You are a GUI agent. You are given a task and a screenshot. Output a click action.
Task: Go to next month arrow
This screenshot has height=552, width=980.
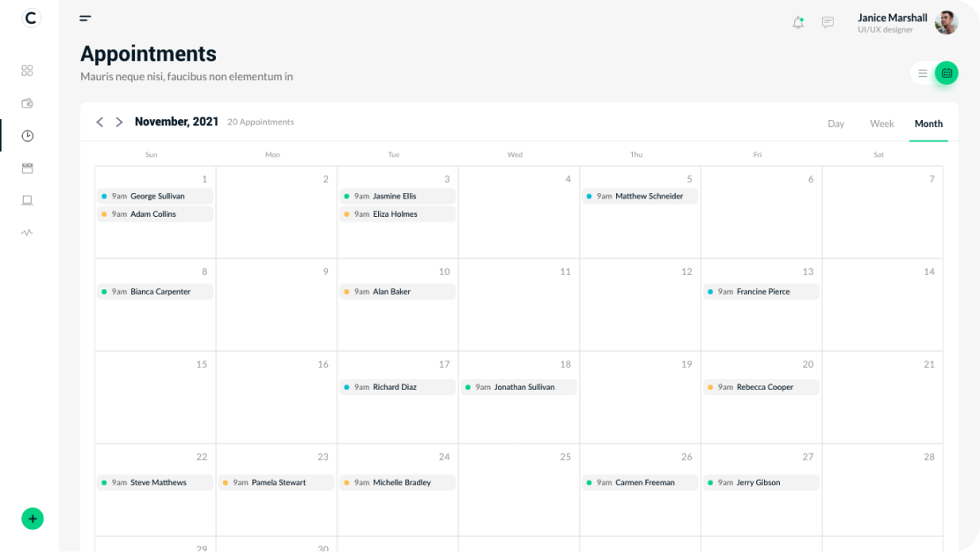[119, 122]
